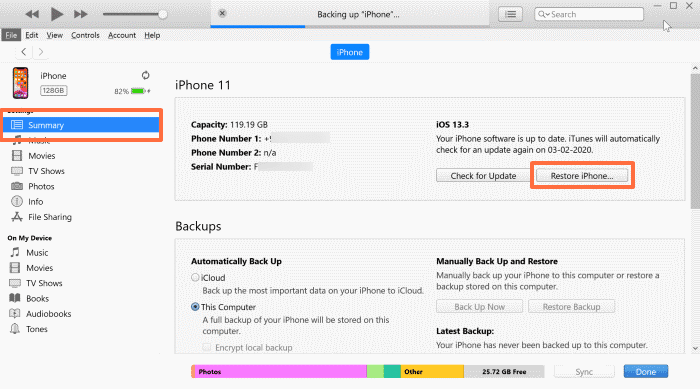The width and height of the screenshot is (700, 389).
Task: Enable Encrypt local backup checkbox
Action: (x=206, y=347)
